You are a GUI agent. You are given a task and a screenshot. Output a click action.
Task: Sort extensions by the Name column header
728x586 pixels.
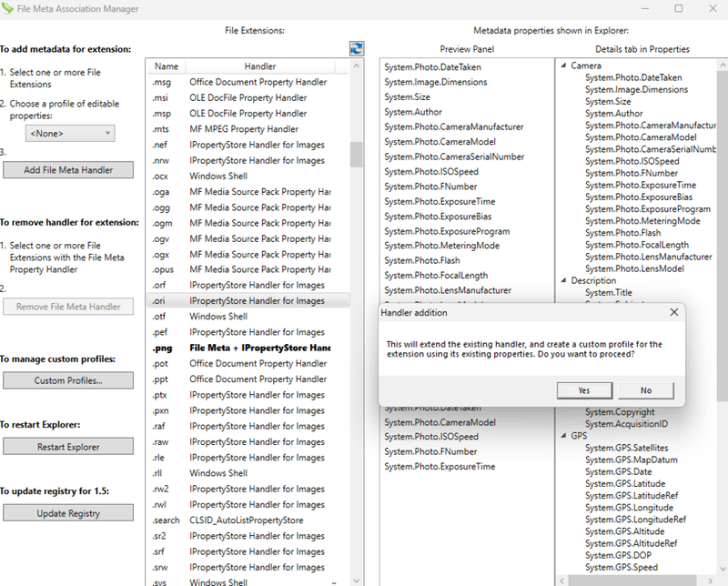point(166,66)
